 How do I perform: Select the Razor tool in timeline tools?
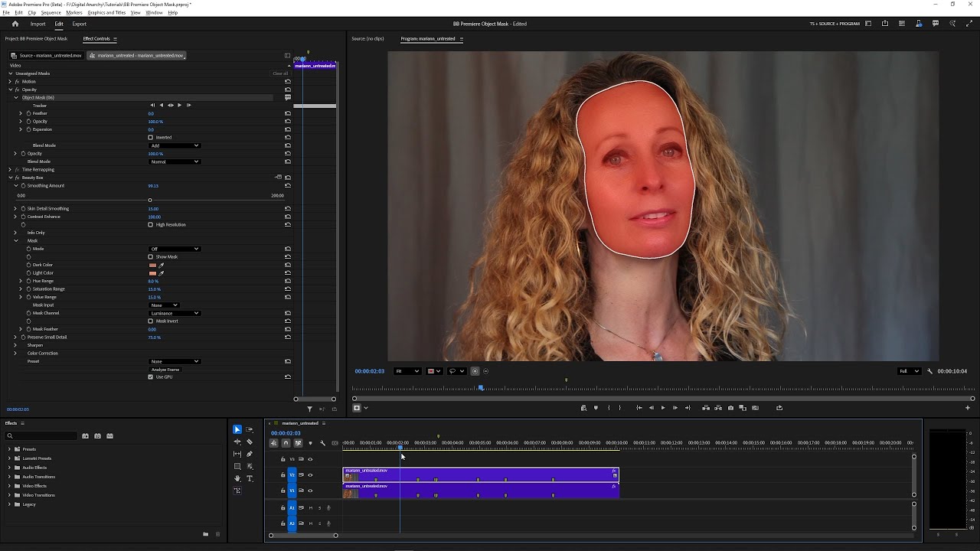(250, 442)
